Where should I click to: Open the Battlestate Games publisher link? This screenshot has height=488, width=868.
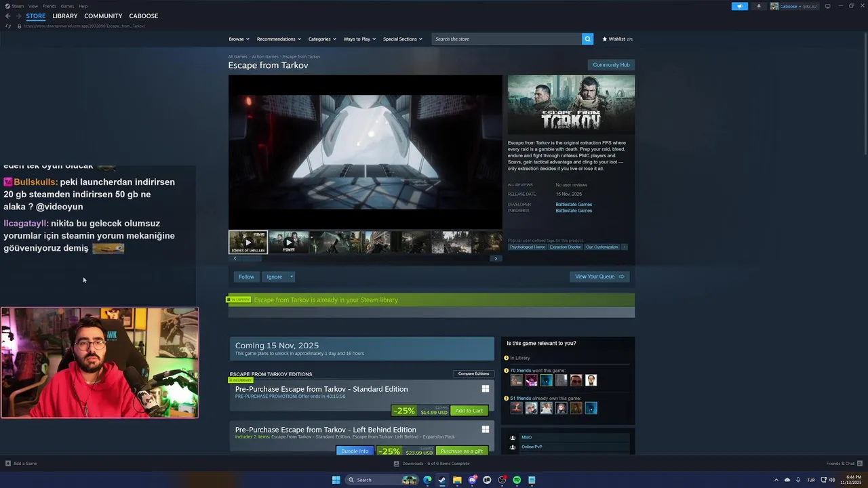click(x=574, y=211)
